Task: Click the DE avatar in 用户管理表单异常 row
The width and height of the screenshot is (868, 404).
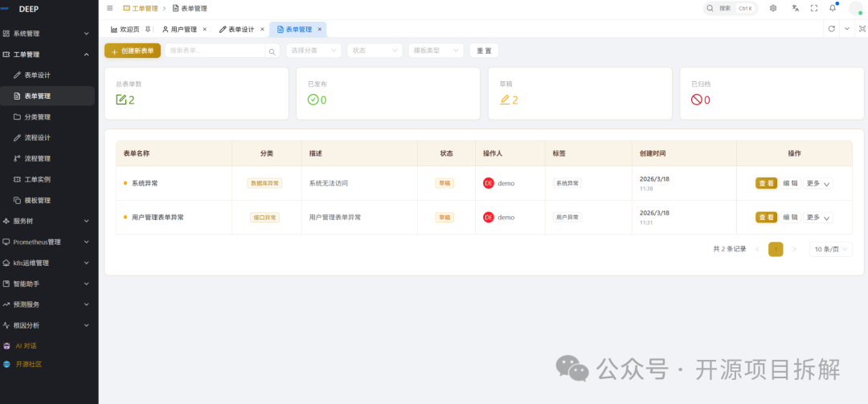Action: [x=489, y=218]
